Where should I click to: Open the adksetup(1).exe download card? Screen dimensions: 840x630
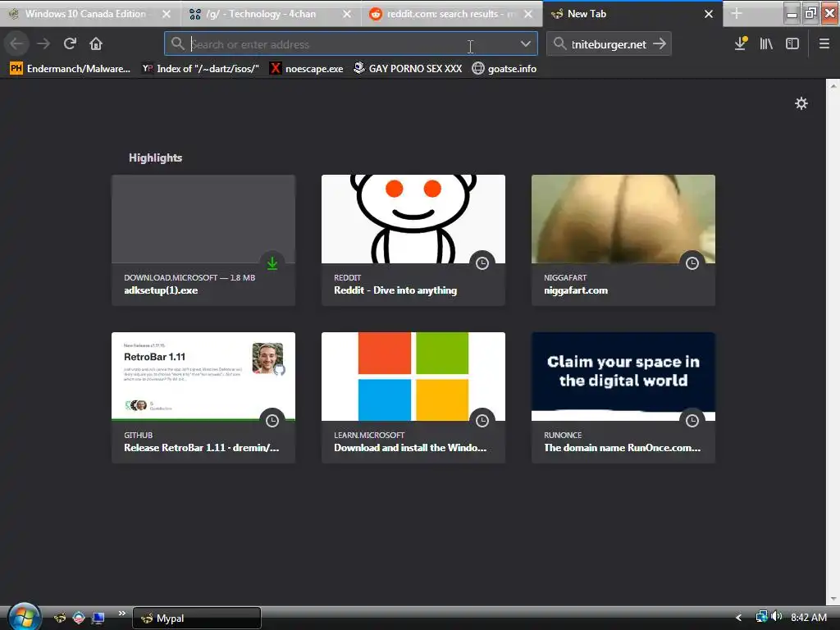point(203,240)
